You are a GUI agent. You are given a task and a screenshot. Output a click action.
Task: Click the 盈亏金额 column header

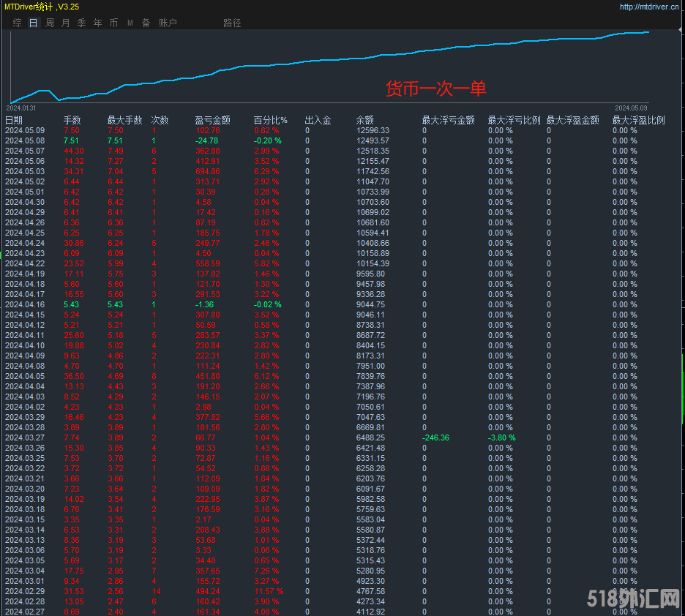213,120
